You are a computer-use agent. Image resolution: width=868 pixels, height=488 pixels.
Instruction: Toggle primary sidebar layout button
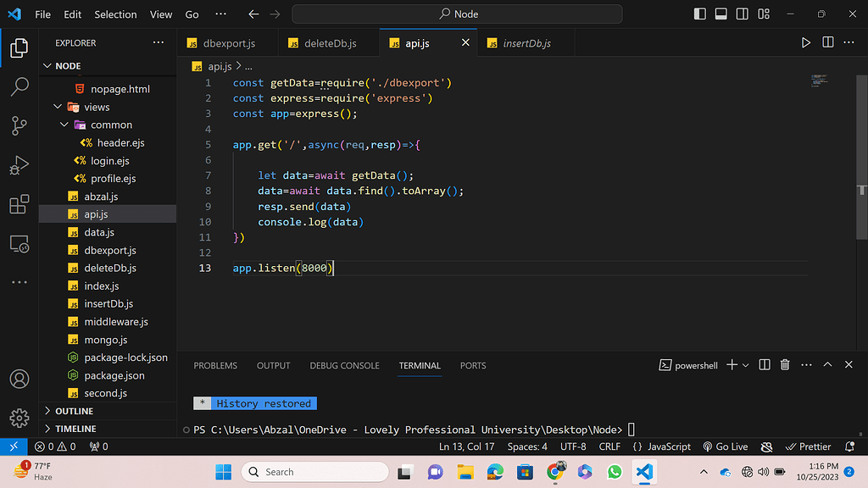[699, 14]
